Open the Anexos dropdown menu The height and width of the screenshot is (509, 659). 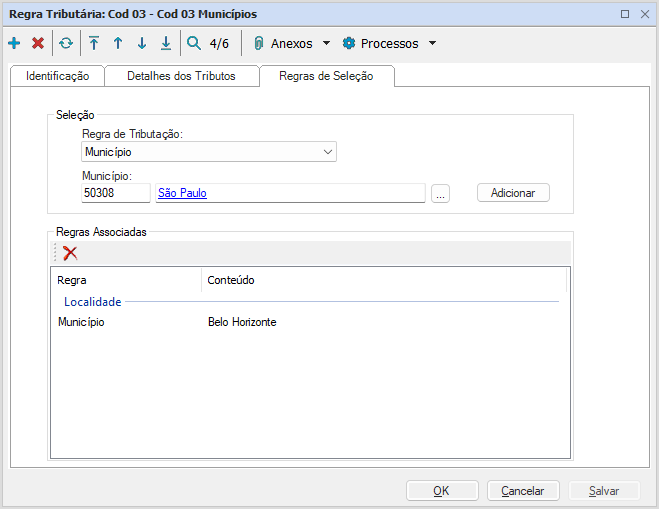pyautogui.click(x=291, y=43)
